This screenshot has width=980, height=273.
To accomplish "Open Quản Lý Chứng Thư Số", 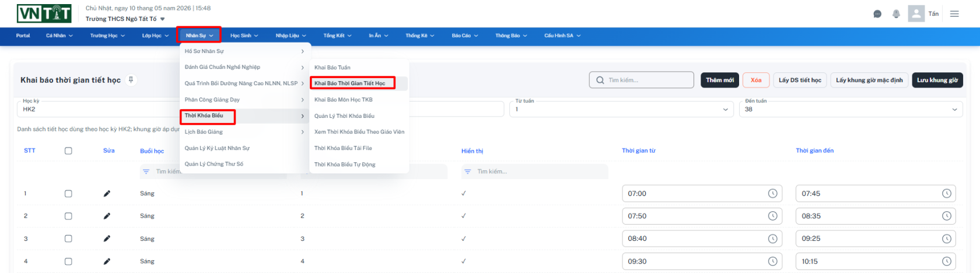I will [244, 164].
